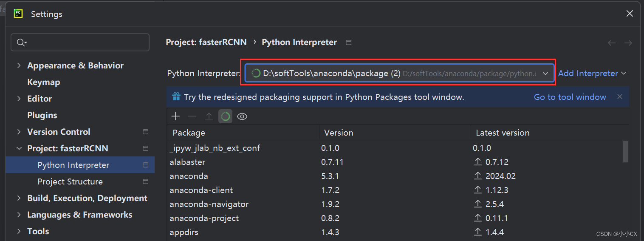644x241 pixels.
Task: Click the spinning reload packages icon
Action: click(226, 116)
